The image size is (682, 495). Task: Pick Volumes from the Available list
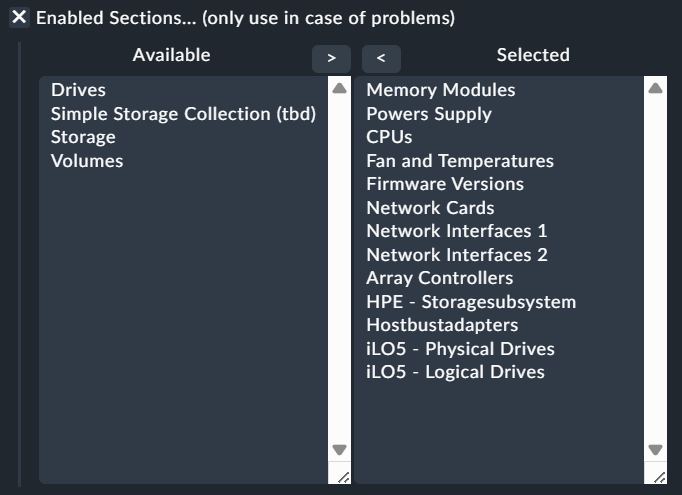point(87,161)
